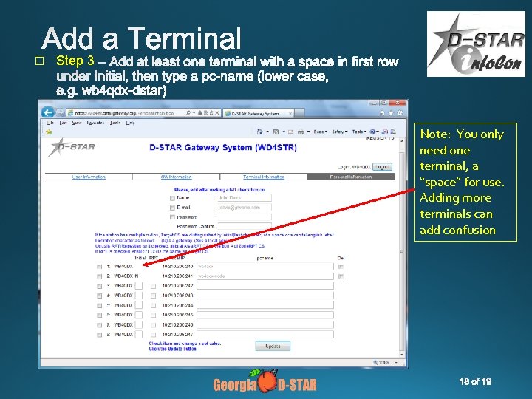
Task: Click the Update button
Action: click(x=273, y=346)
